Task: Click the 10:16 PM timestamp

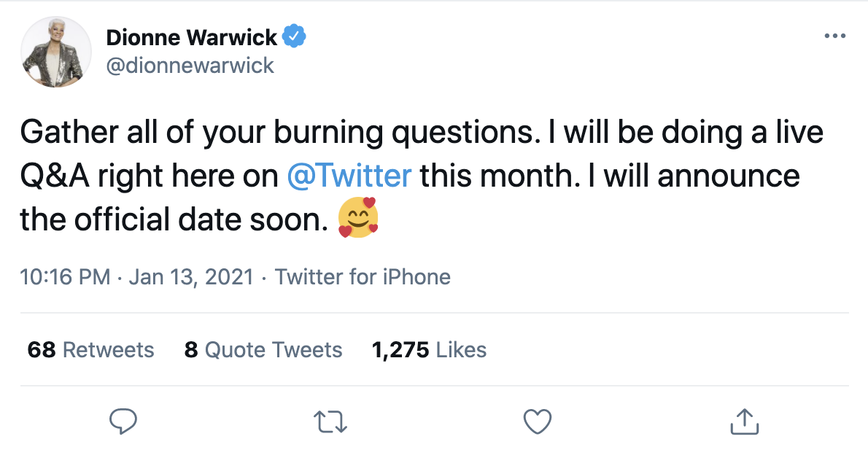Action: 65,277
